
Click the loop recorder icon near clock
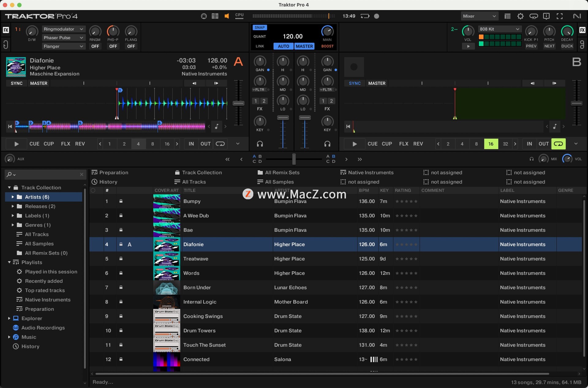tap(365, 16)
